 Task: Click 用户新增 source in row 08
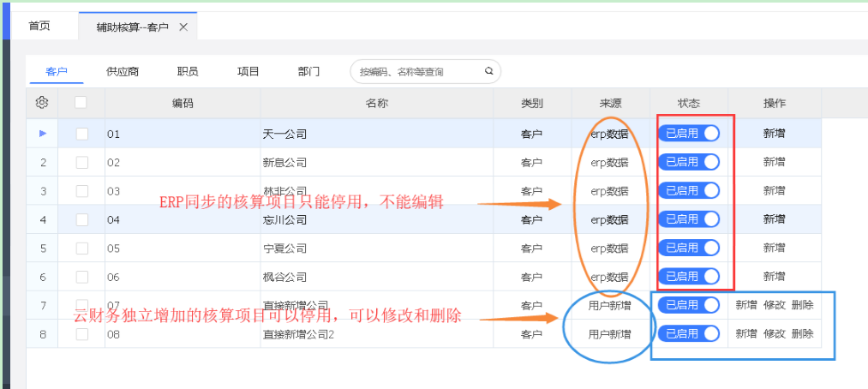tap(609, 333)
